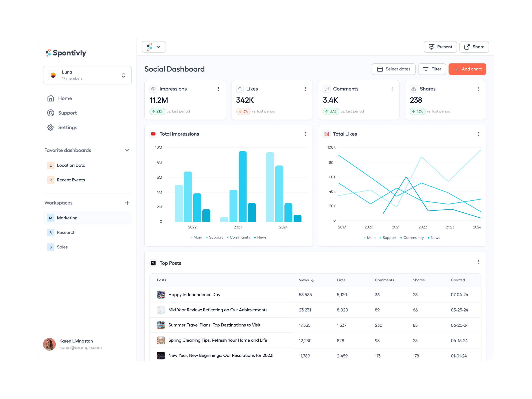The height and width of the screenshot is (399, 532).
Task: Click the Support icon in the sidebar
Action: [51, 113]
